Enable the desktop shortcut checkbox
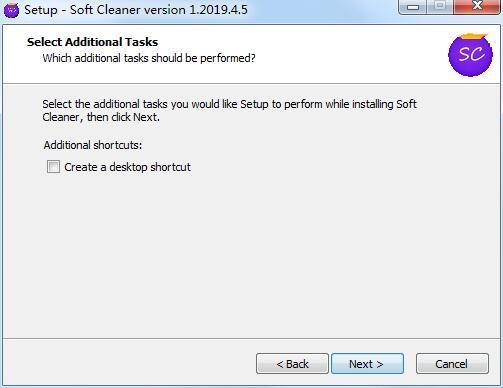 click(x=53, y=167)
